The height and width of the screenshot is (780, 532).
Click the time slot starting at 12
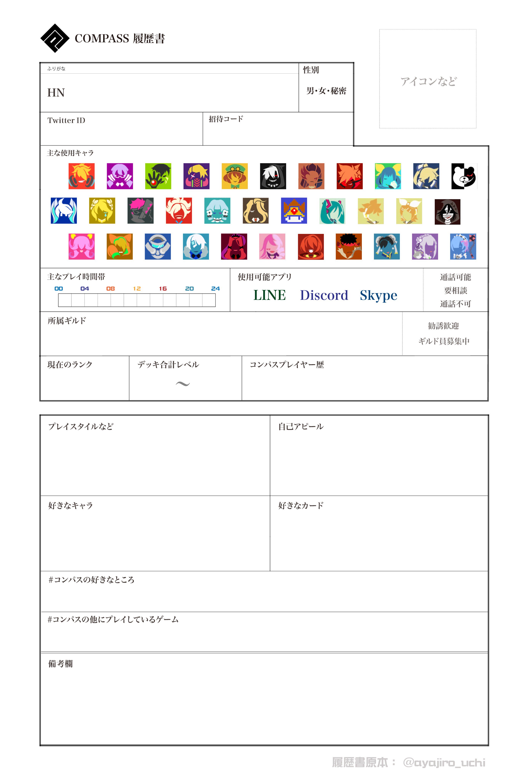(x=143, y=300)
